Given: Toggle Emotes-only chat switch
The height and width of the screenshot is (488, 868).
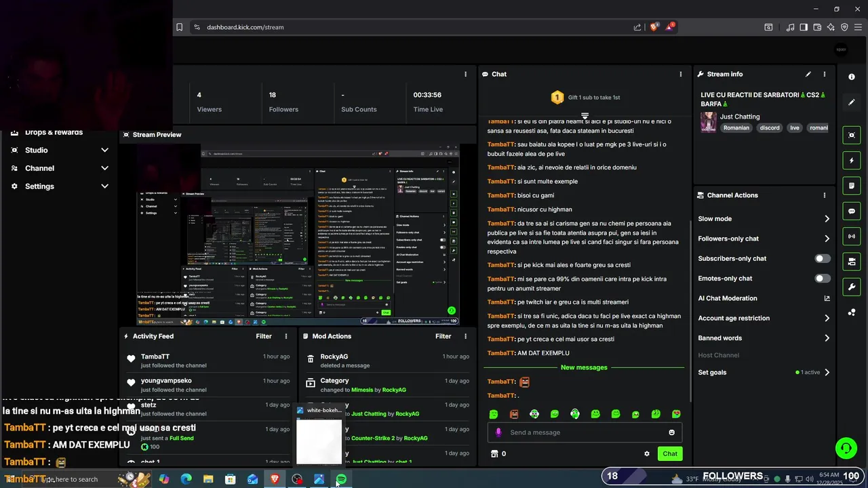Looking at the screenshot, I should point(822,279).
